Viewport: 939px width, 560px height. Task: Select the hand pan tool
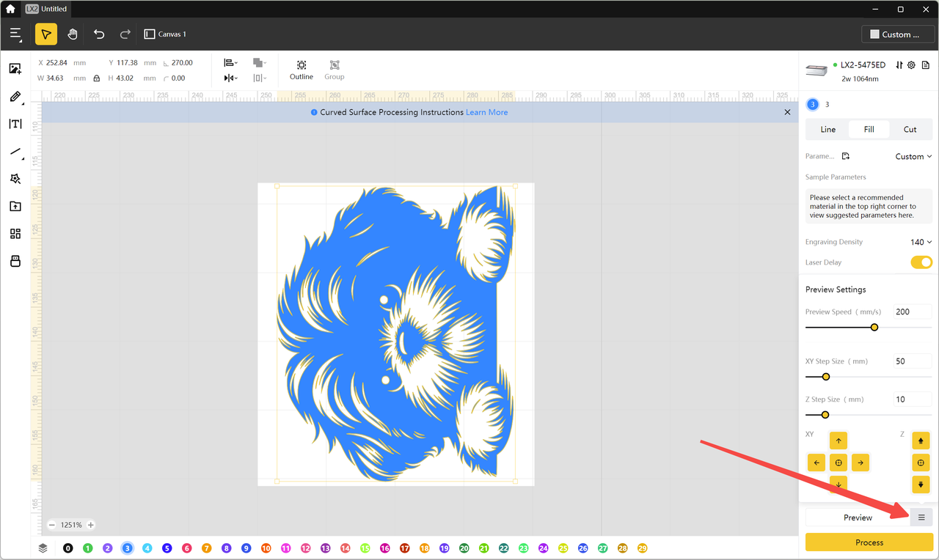pos(73,34)
